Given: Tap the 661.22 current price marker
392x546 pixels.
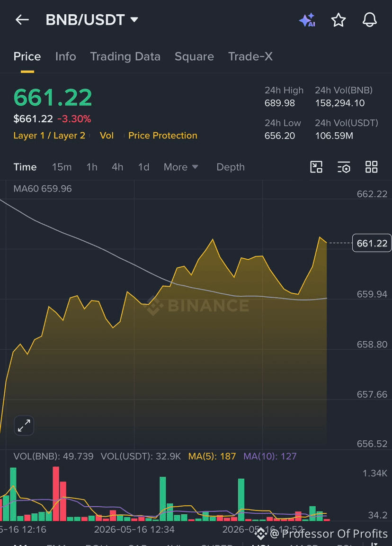Looking at the screenshot, I should coord(372,243).
